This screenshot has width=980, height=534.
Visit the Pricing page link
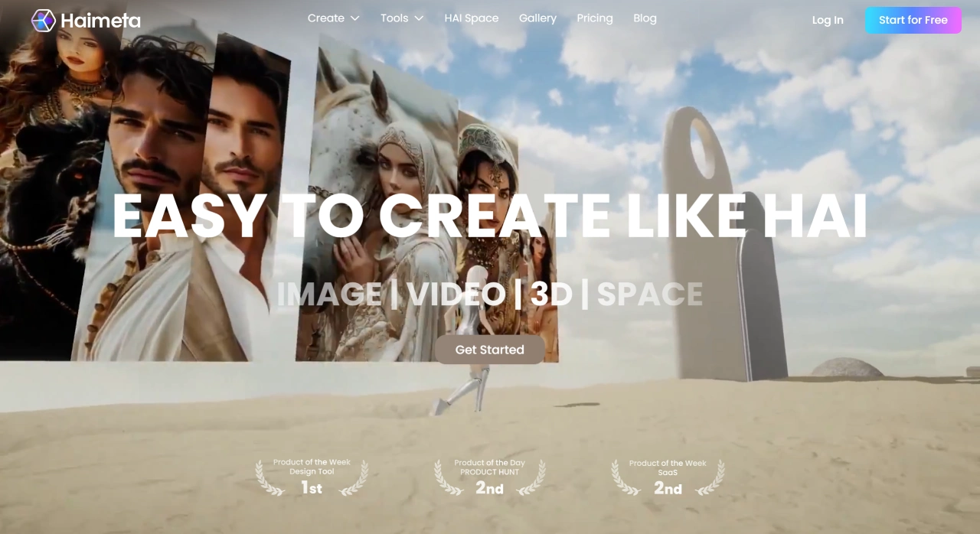(x=595, y=18)
